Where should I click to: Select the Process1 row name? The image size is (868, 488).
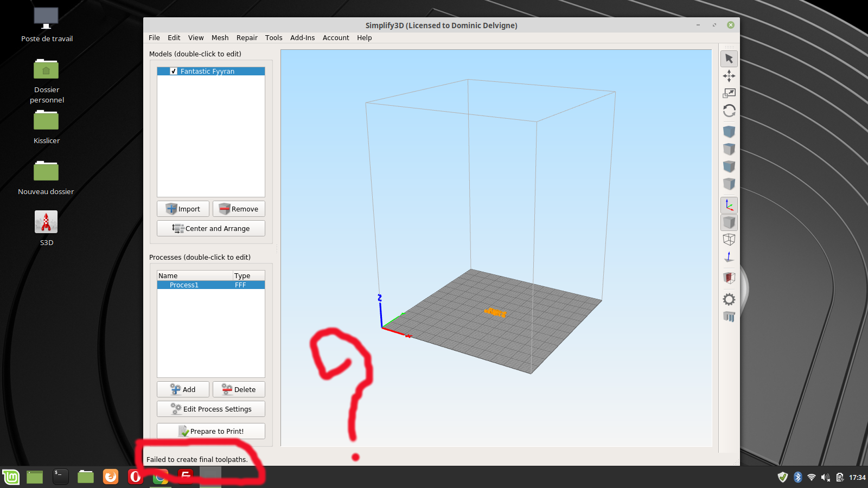[x=184, y=285]
